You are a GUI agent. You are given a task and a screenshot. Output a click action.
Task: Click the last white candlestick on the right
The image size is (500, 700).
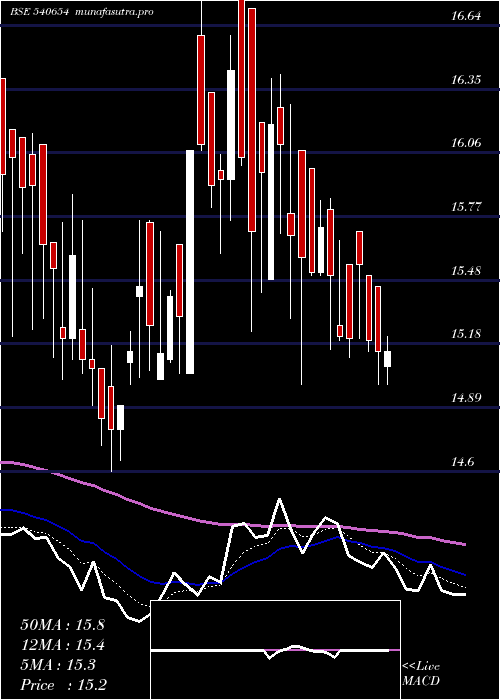pos(388,359)
